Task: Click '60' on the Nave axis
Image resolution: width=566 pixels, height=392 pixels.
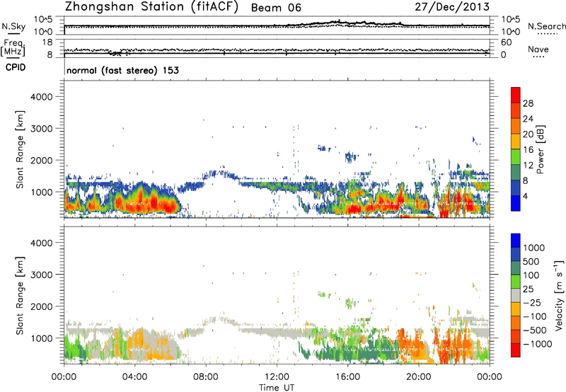Action: pos(506,42)
